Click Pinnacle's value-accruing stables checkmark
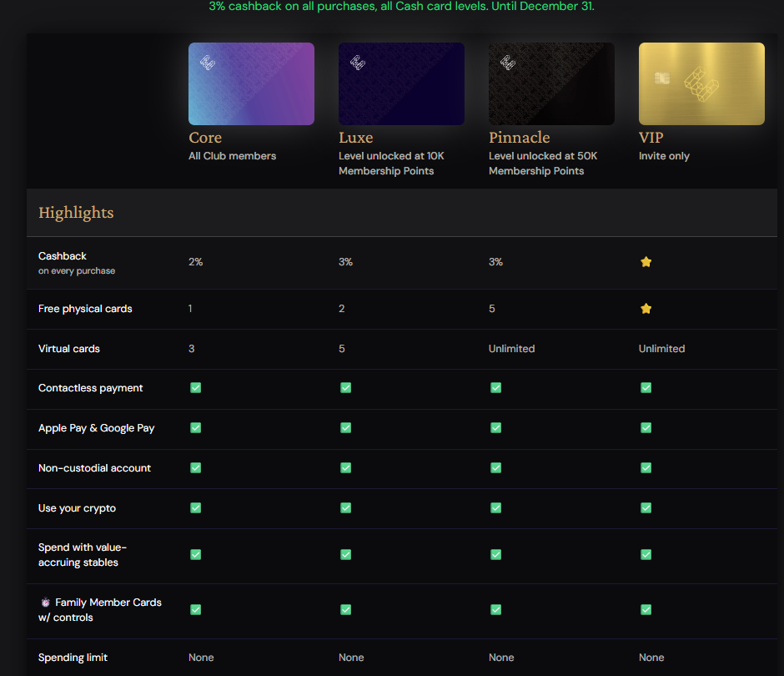The image size is (784, 676). tap(495, 554)
